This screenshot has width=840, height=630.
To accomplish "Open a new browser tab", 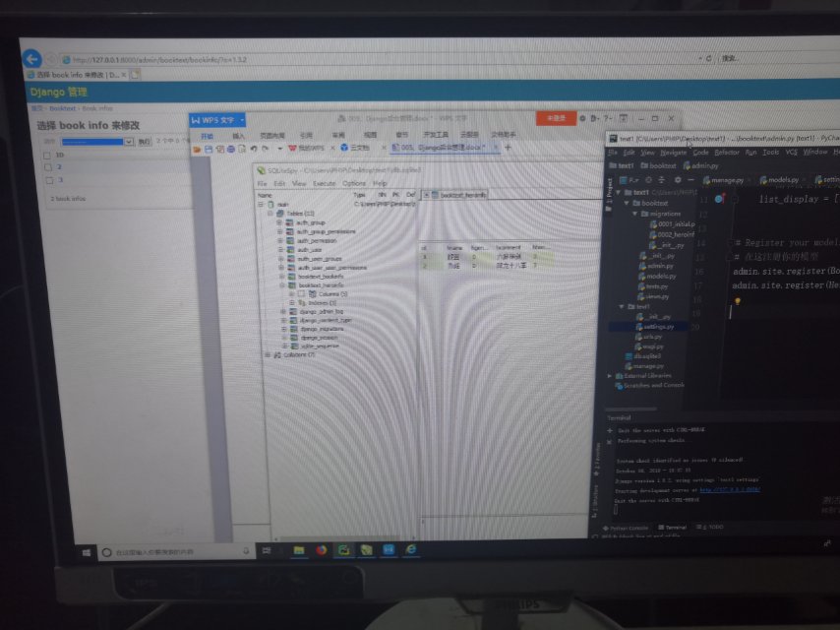I will tap(135, 75).
